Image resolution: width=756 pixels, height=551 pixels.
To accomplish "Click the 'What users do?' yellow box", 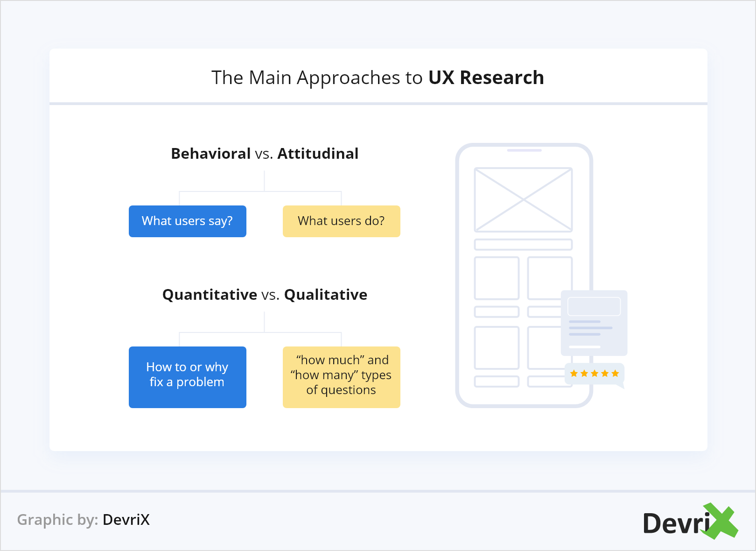I will click(x=342, y=221).
